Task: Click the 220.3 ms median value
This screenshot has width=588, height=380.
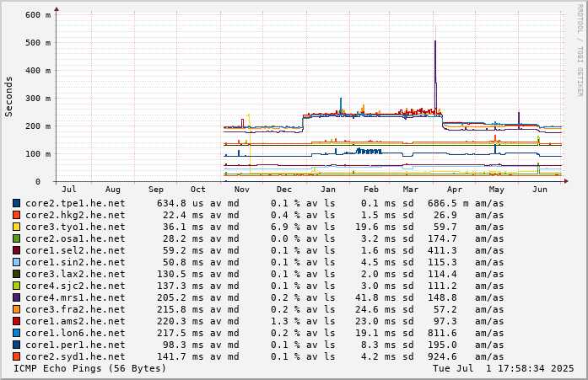Action: pos(181,321)
